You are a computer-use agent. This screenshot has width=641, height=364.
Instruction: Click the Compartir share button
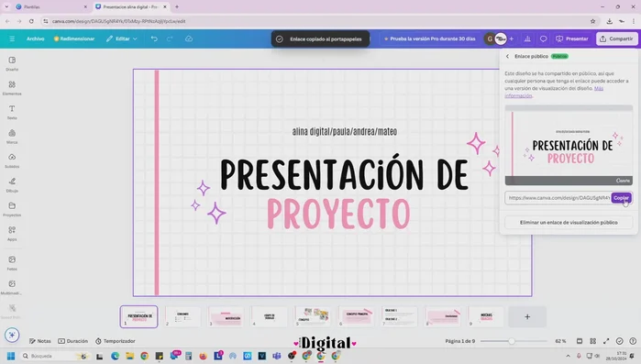[x=616, y=39]
